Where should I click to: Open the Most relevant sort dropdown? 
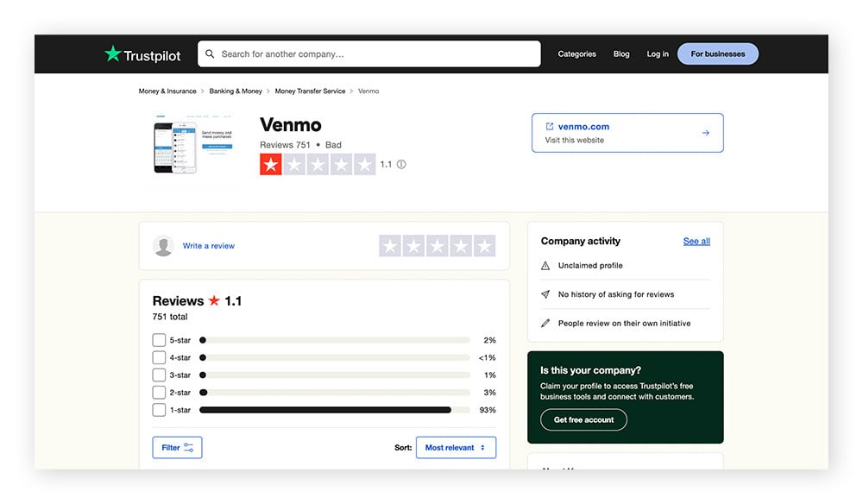coord(456,448)
